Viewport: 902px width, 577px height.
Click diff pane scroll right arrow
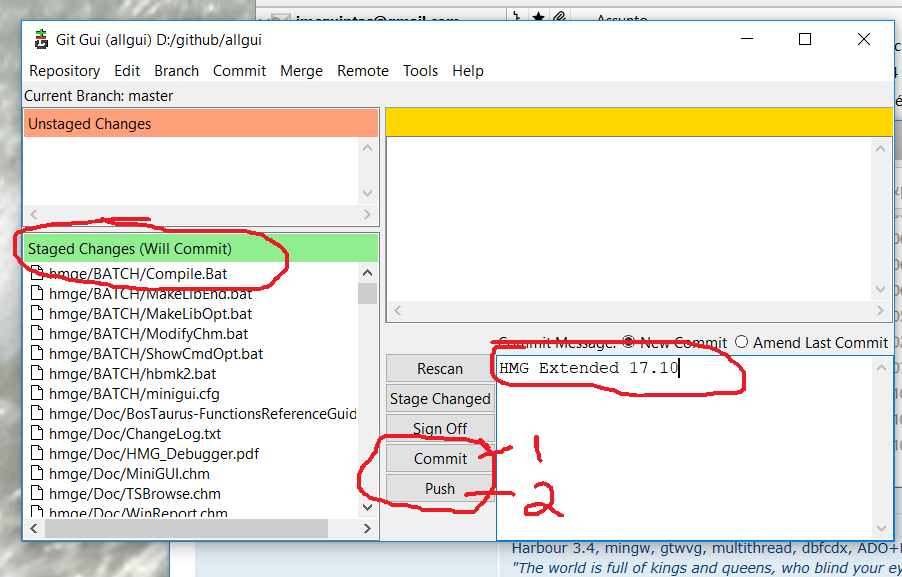880,311
